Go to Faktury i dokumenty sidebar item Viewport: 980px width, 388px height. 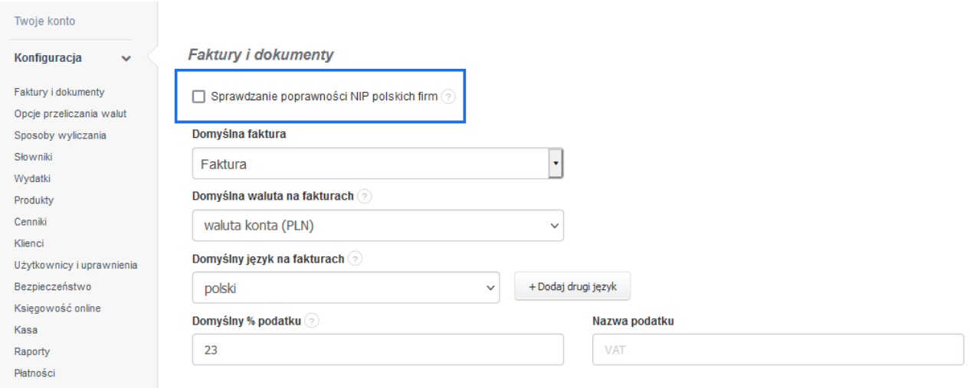pyautogui.click(x=59, y=93)
